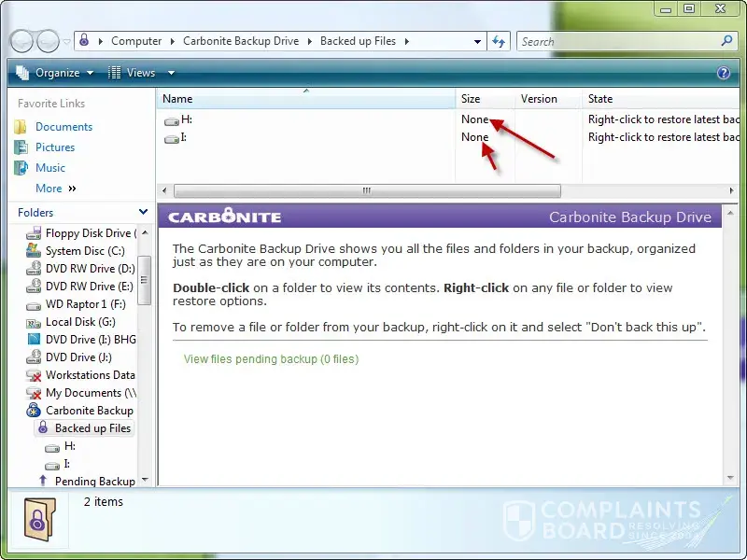Image resolution: width=747 pixels, height=560 pixels.
Task: Select I: under Backed up Files tree
Action: 58,464
